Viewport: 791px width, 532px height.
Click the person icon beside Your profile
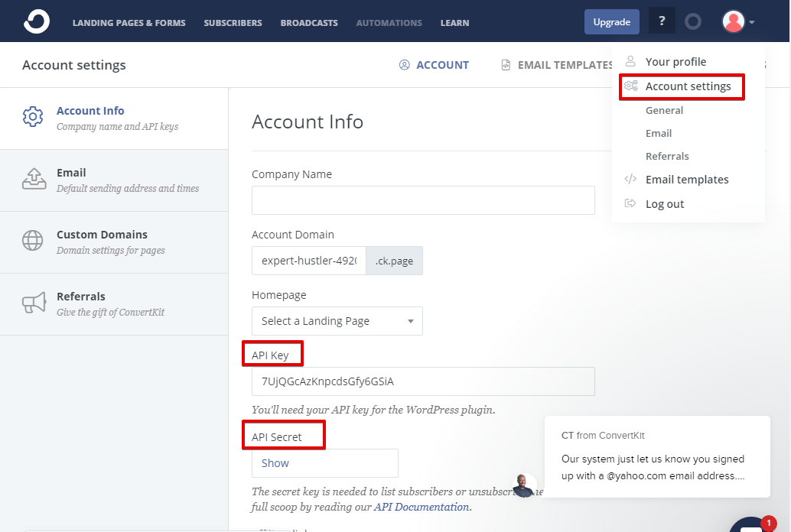click(x=630, y=61)
